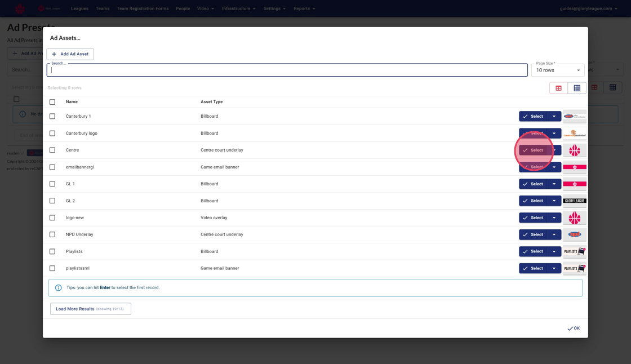
Task: Confirm the dialog with OK
Action: tap(574, 328)
